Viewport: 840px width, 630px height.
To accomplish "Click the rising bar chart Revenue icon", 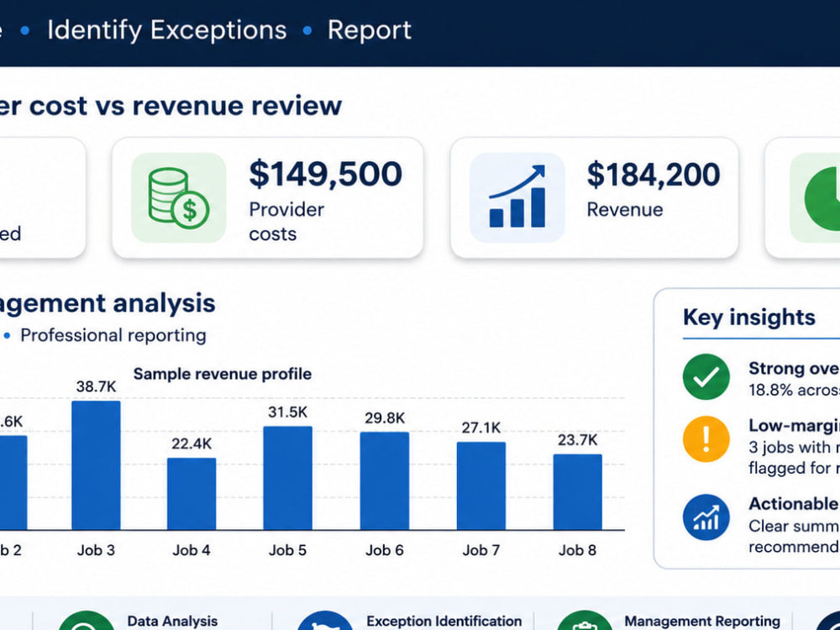I will [x=517, y=197].
